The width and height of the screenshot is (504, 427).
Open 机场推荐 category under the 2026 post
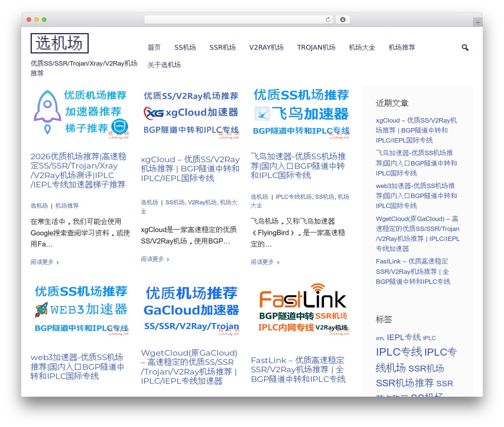(67, 206)
